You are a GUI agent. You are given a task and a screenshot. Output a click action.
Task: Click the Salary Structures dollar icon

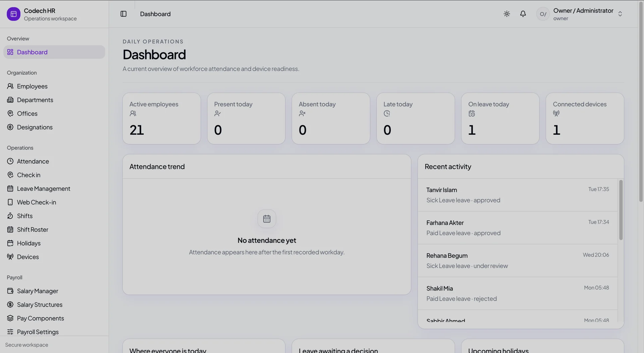pyautogui.click(x=10, y=305)
